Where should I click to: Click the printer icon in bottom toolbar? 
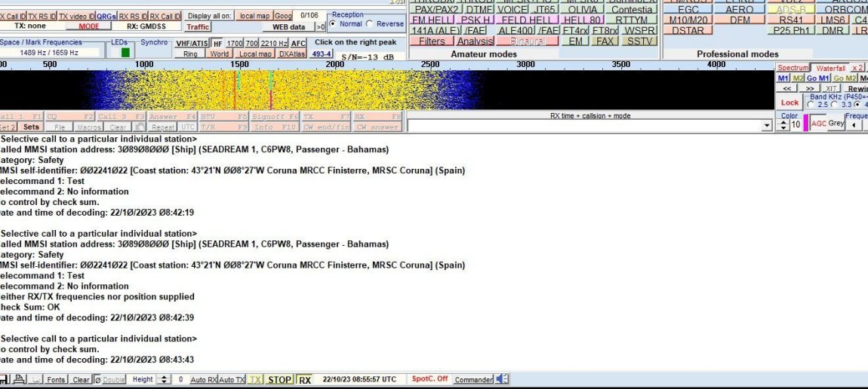pos(19,380)
